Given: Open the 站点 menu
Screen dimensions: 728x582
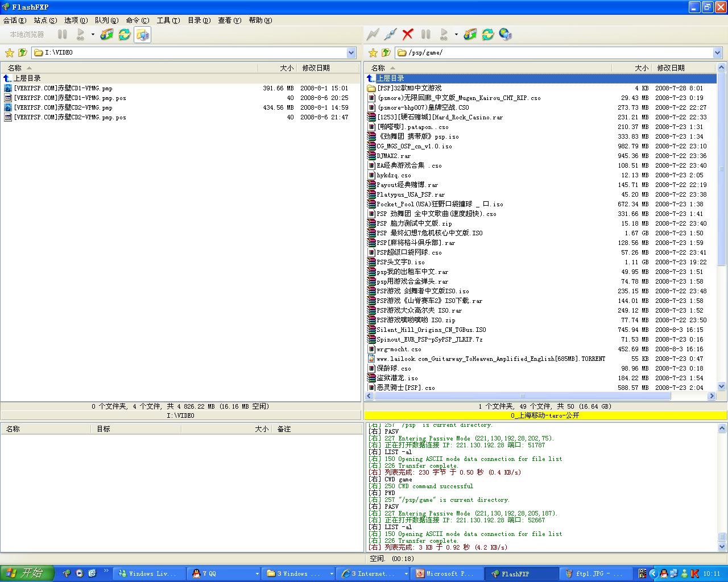Looking at the screenshot, I should (x=45, y=20).
